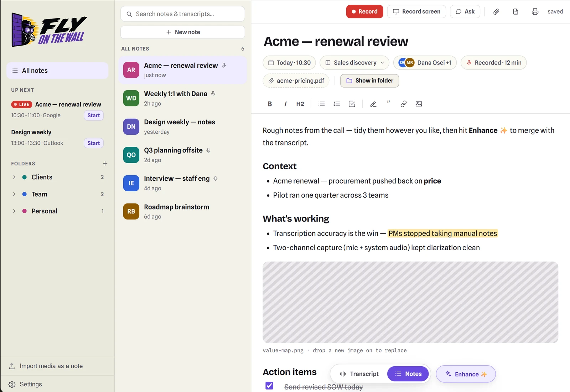
Task: Click the Record screen button
Action: click(416, 12)
